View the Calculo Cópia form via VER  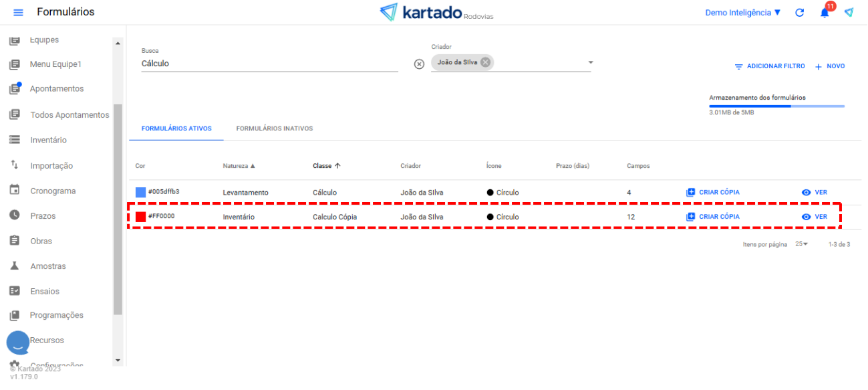point(815,217)
